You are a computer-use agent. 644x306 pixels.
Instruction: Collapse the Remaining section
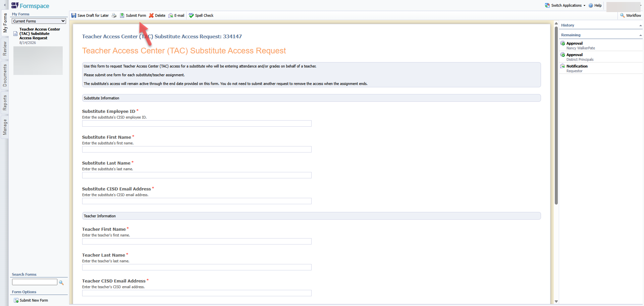pos(640,35)
